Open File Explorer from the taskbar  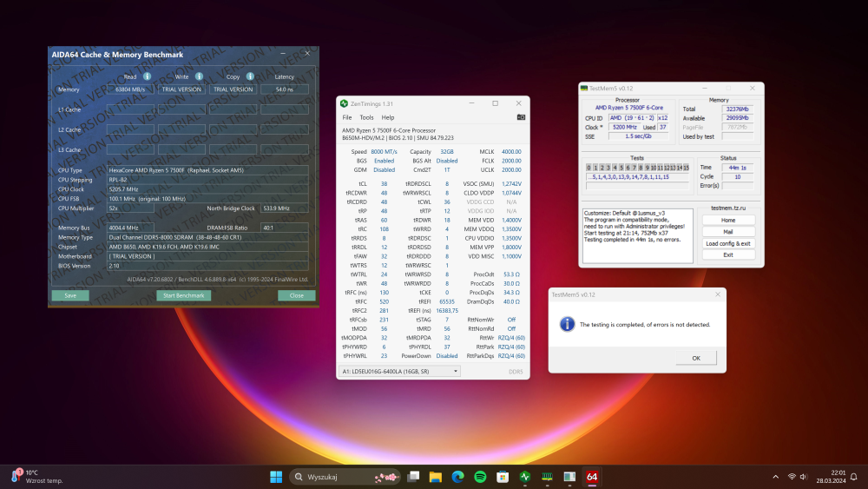click(x=435, y=476)
